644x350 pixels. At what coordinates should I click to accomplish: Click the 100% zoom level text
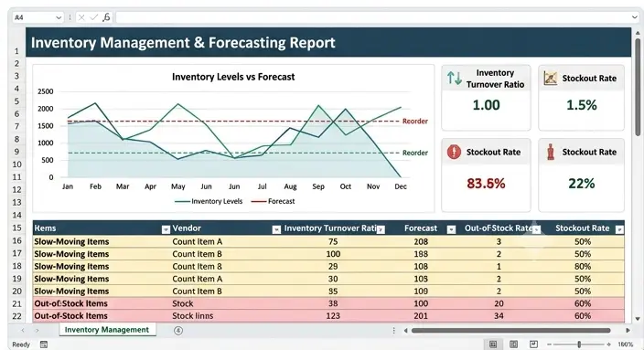[625, 345]
